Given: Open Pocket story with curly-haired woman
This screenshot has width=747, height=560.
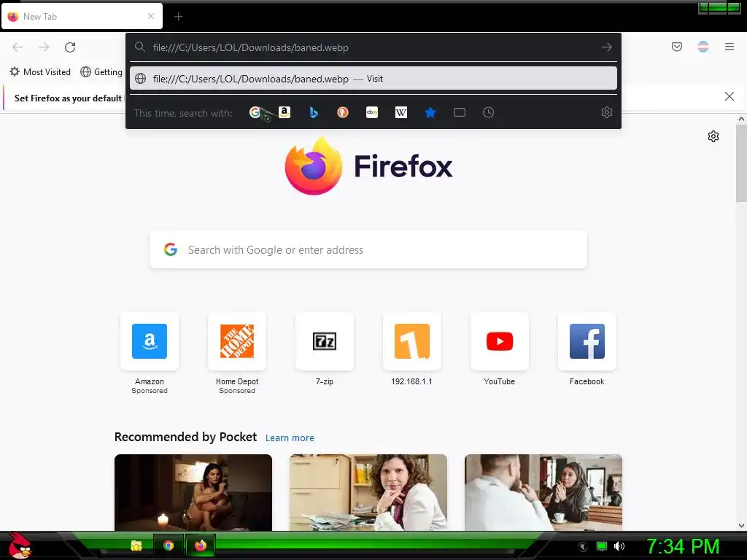Looking at the screenshot, I should [368, 492].
